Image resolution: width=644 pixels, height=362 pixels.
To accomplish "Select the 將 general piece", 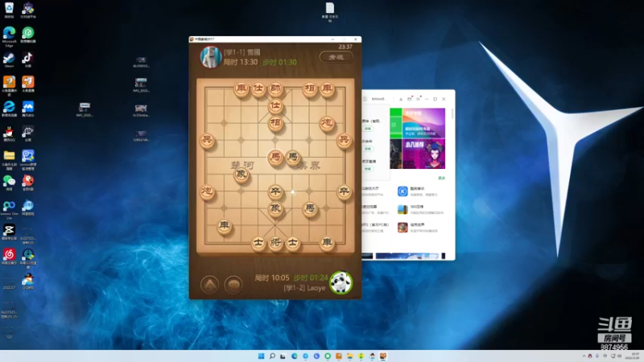I will [x=275, y=243].
